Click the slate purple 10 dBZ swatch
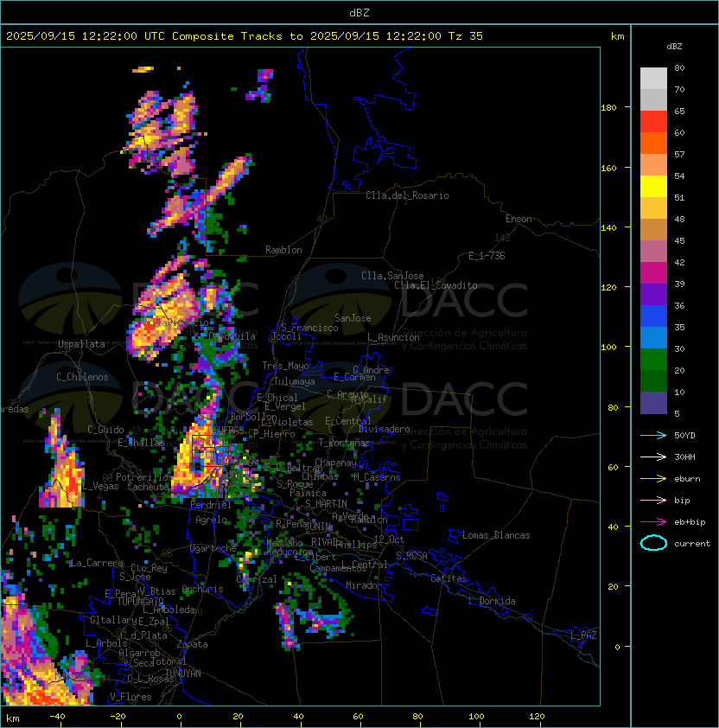The width and height of the screenshot is (719, 728). click(653, 403)
